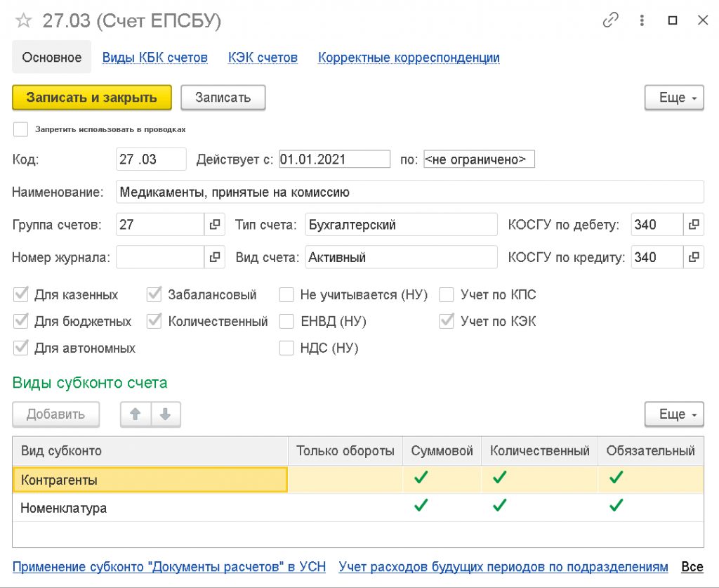Image resolution: width=719 pixels, height=588 pixels.
Task: Expand the top Еще dropdown menu
Action: pyautogui.click(x=674, y=98)
